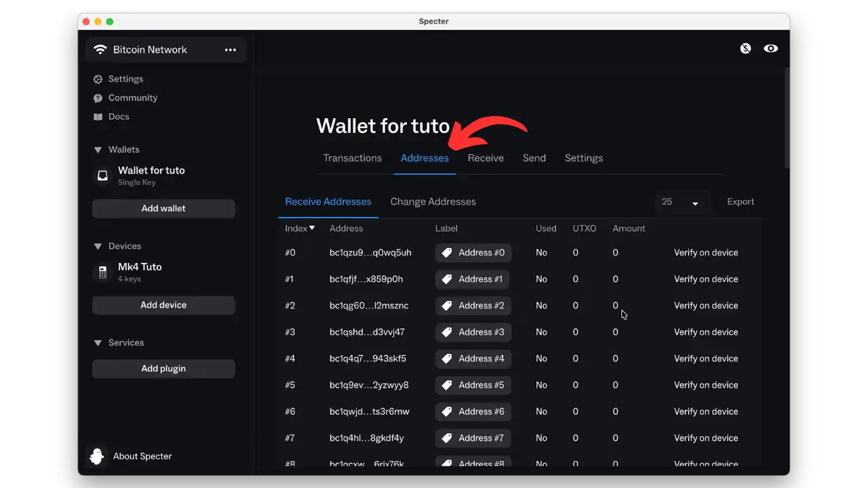
Task: Click the vertical scrollbar on right edge
Action: (x=787, y=119)
